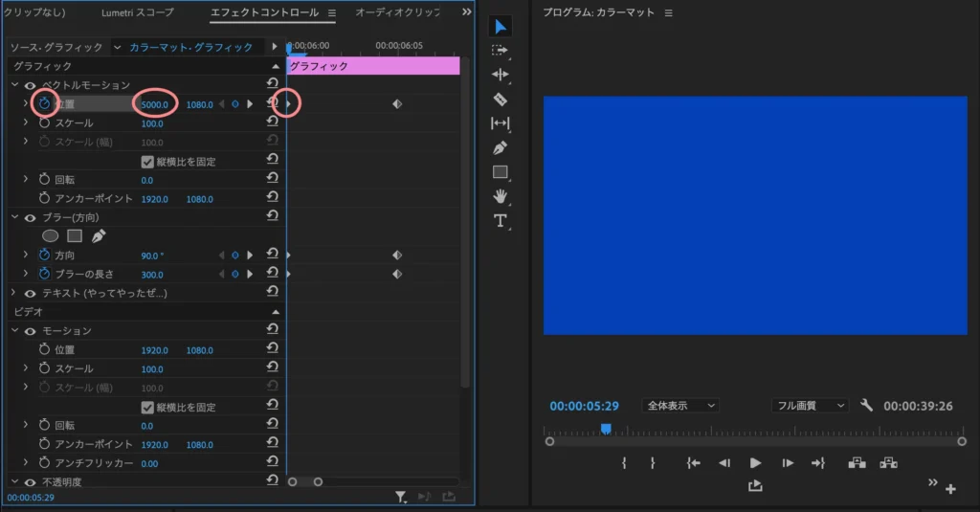
Task: Open the フル画質 playback resolution dropdown
Action: point(810,406)
